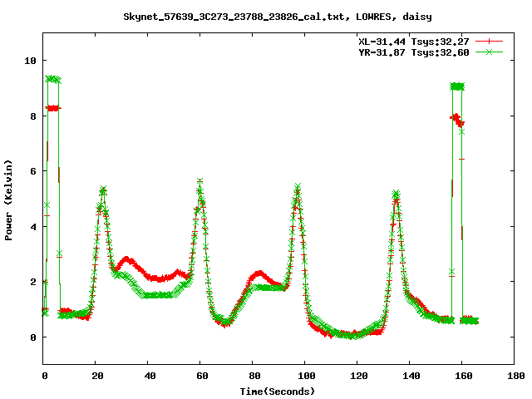Click the red calibration plateau near 8 Kelvin at start
The height and width of the screenshot is (399, 532).
pos(53,108)
